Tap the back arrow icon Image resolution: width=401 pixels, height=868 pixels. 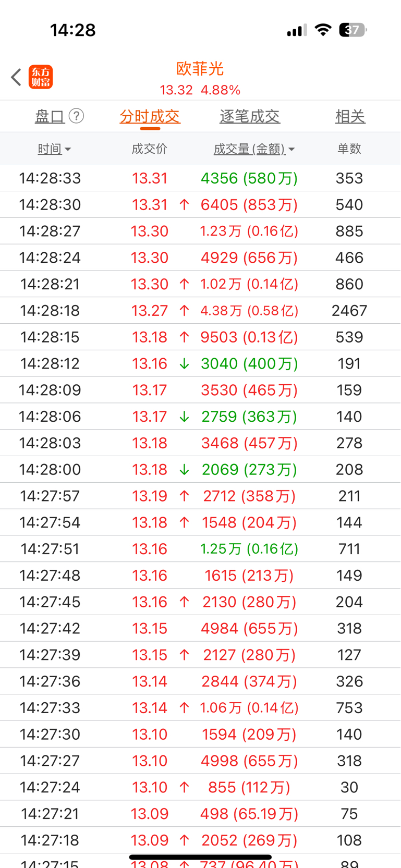16,77
